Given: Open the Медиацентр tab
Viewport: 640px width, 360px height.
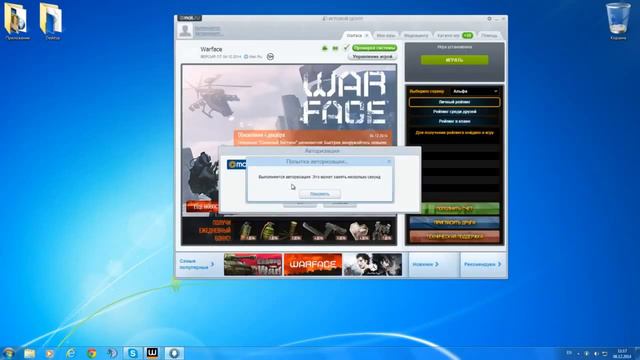Looking at the screenshot, I should [416, 36].
